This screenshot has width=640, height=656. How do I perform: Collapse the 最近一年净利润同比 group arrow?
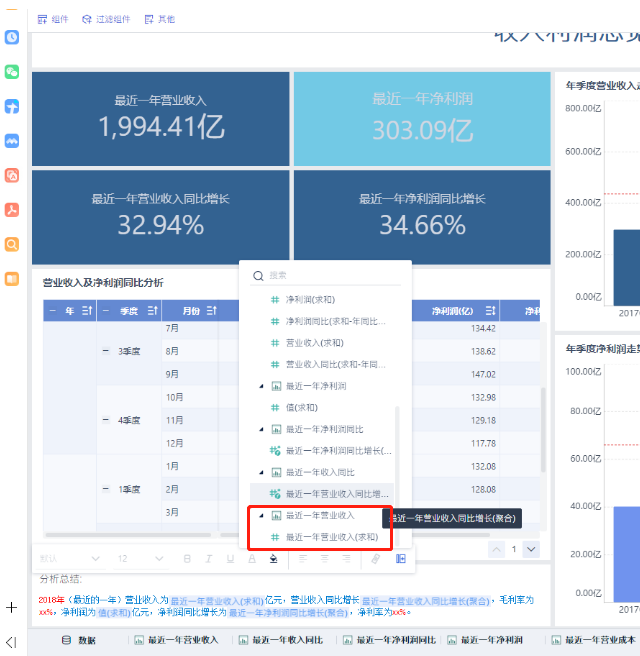coord(261,429)
